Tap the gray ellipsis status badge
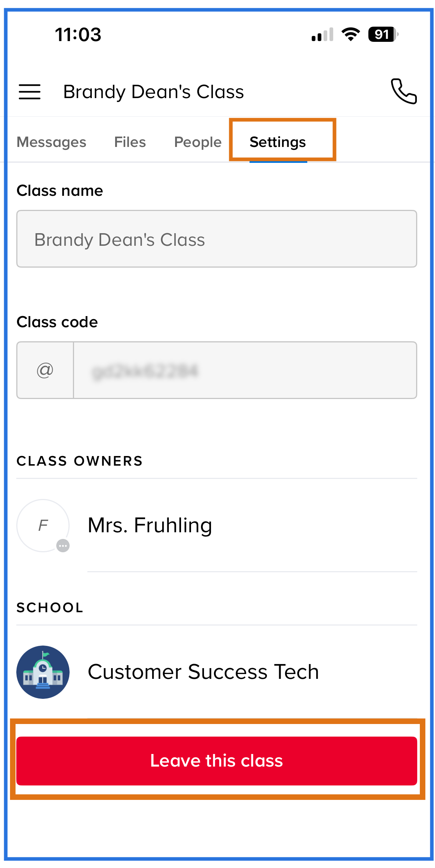The height and width of the screenshot is (868, 435). tap(63, 546)
